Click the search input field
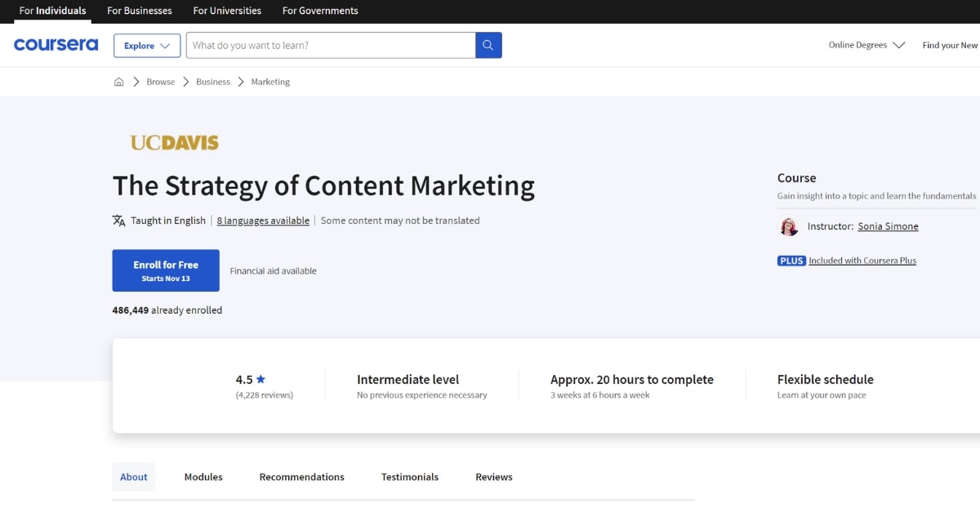Viewport: 980px width, 513px height. click(331, 45)
